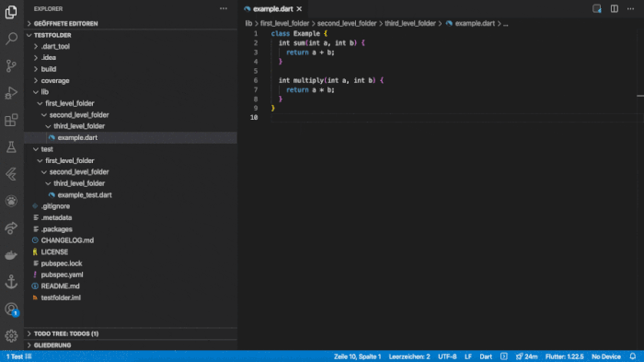644x362 pixels.
Task: Click first_level_folder in breadcrumb
Action: pyautogui.click(x=284, y=23)
